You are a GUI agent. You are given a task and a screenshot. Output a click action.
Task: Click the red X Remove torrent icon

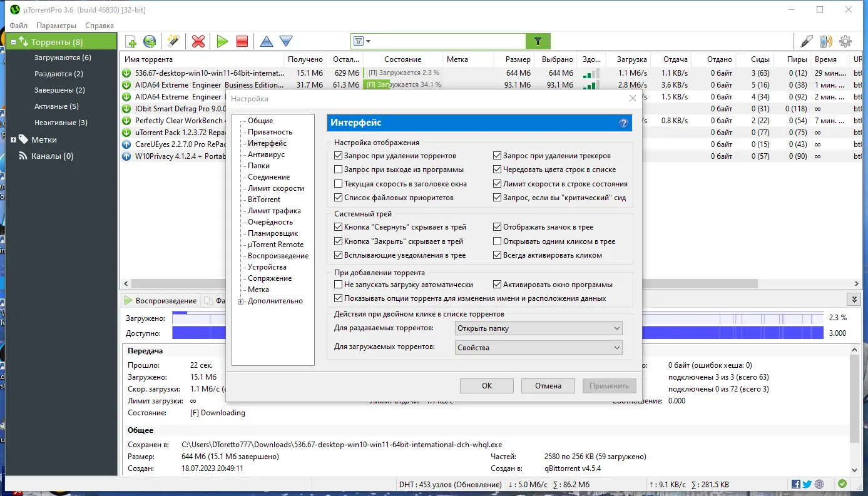(x=198, y=42)
